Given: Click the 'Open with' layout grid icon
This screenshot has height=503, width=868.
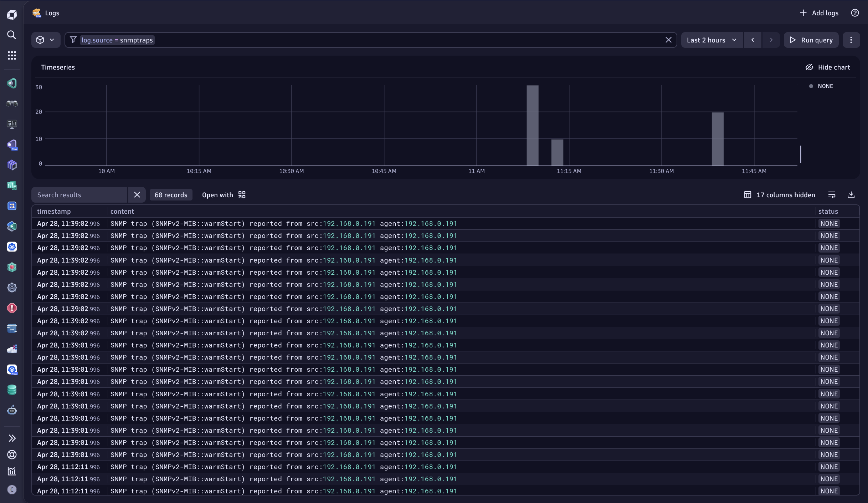Looking at the screenshot, I should click(241, 195).
